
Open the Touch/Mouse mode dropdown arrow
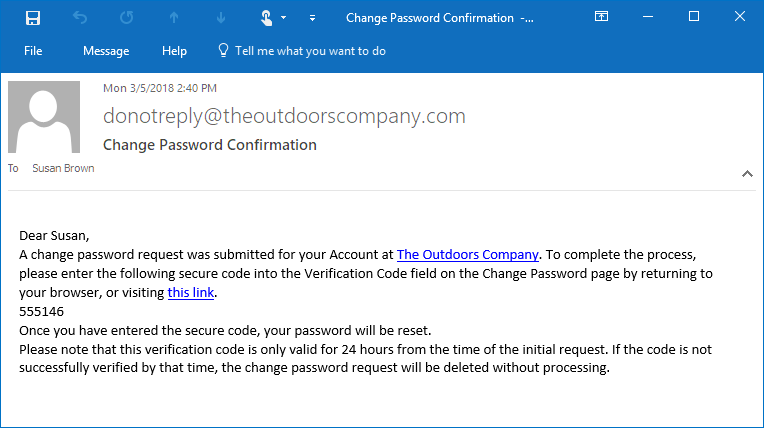(x=285, y=18)
